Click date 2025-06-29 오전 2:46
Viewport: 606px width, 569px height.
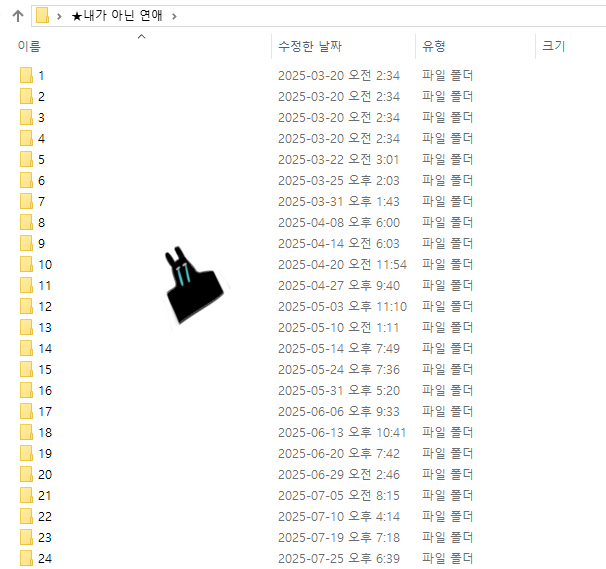pyautogui.click(x=339, y=474)
